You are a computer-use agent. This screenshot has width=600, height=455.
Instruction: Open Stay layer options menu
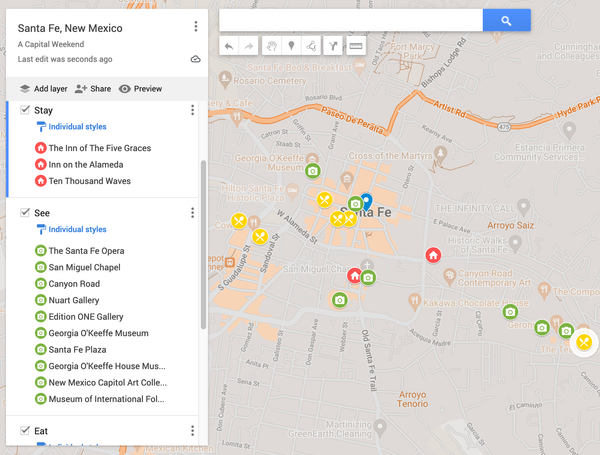[x=192, y=110]
